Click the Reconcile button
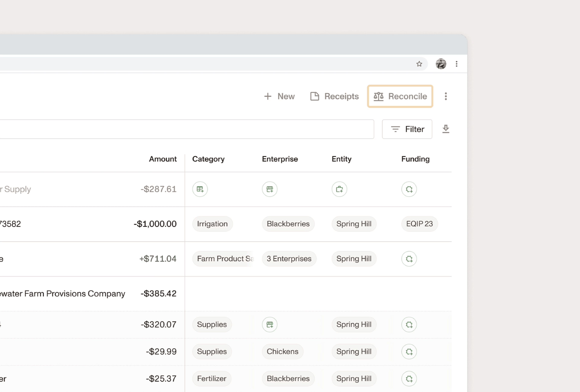Viewport: 580px width, 392px height. (x=400, y=96)
